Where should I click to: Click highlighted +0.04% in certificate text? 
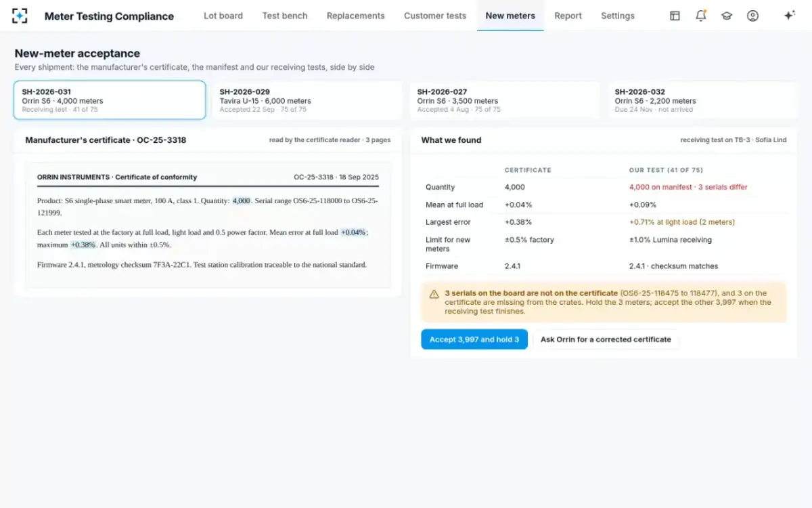[353, 232]
